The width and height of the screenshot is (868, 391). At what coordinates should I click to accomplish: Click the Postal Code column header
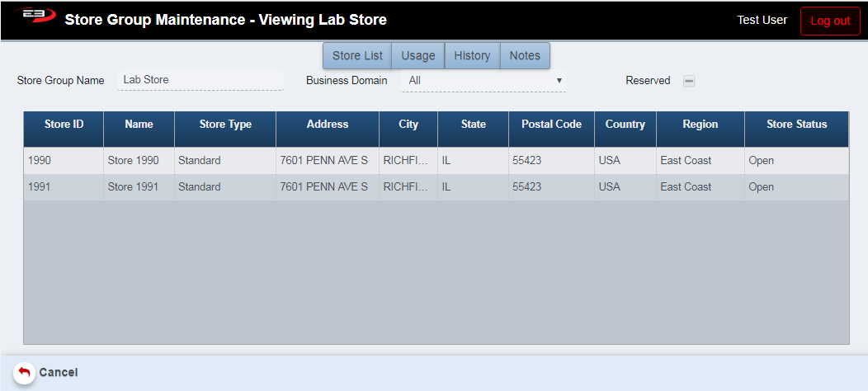[551, 125]
